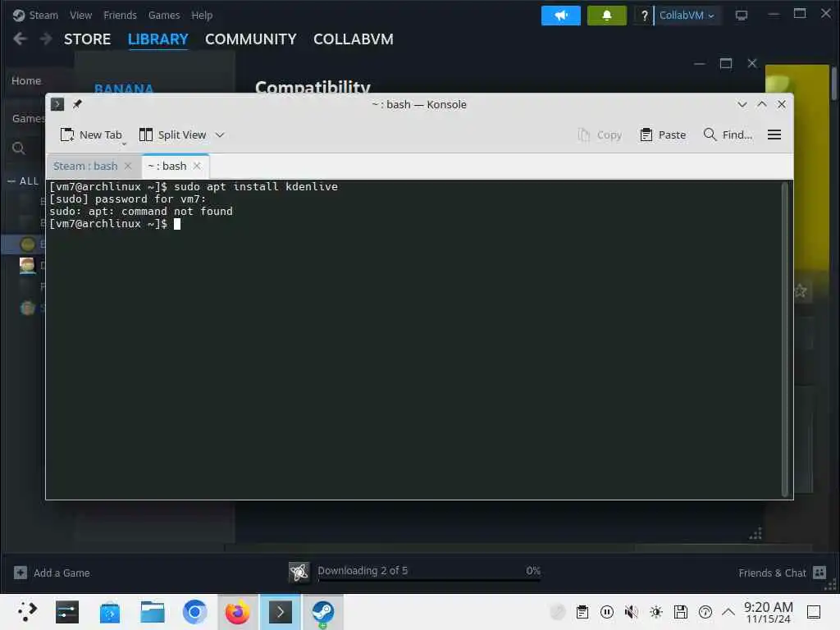The image size is (840, 630).
Task: Click the library search magnifier icon
Action: point(19,148)
